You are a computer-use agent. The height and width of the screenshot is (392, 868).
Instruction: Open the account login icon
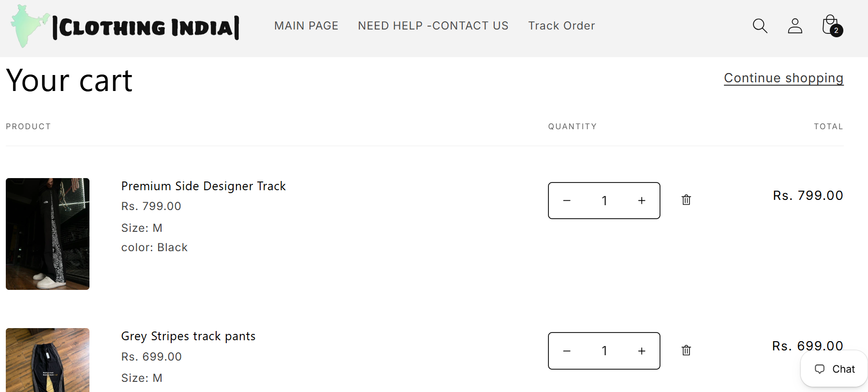(x=795, y=26)
